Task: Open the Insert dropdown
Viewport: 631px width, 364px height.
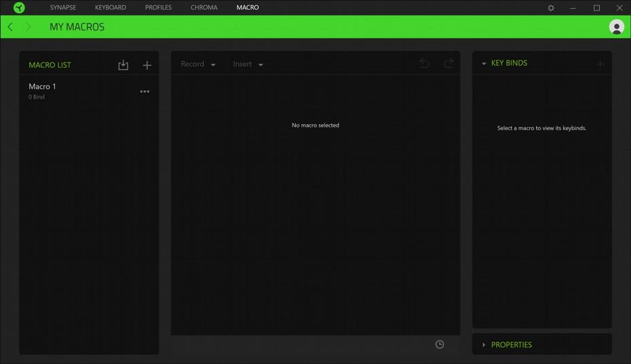Action: [248, 64]
